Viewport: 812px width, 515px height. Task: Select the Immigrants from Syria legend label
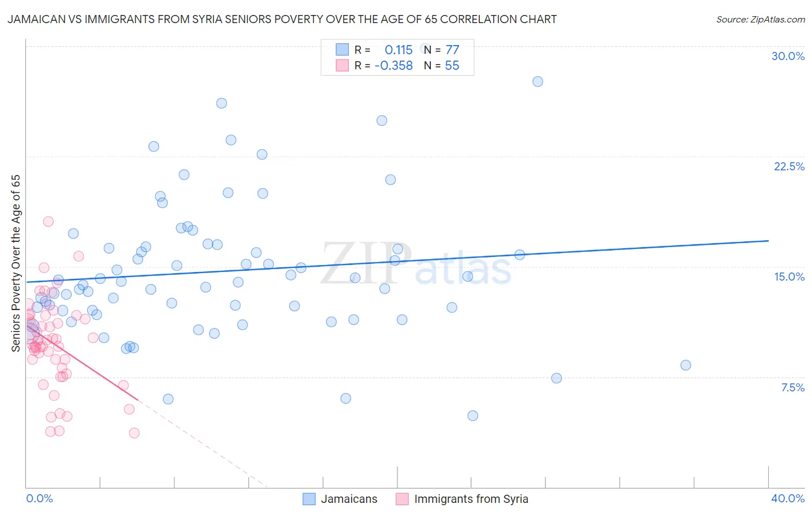pos(471,499)
